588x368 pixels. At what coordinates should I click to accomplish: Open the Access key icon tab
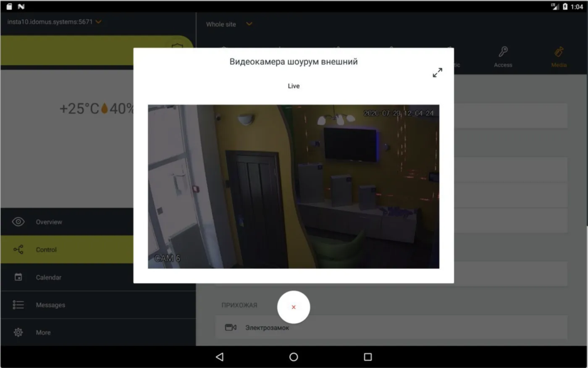(x=503, y=52)
